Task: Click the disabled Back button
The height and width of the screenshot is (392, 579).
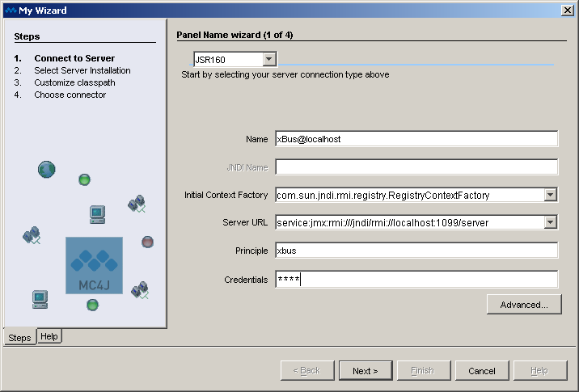Action: (x=307, y=371)
